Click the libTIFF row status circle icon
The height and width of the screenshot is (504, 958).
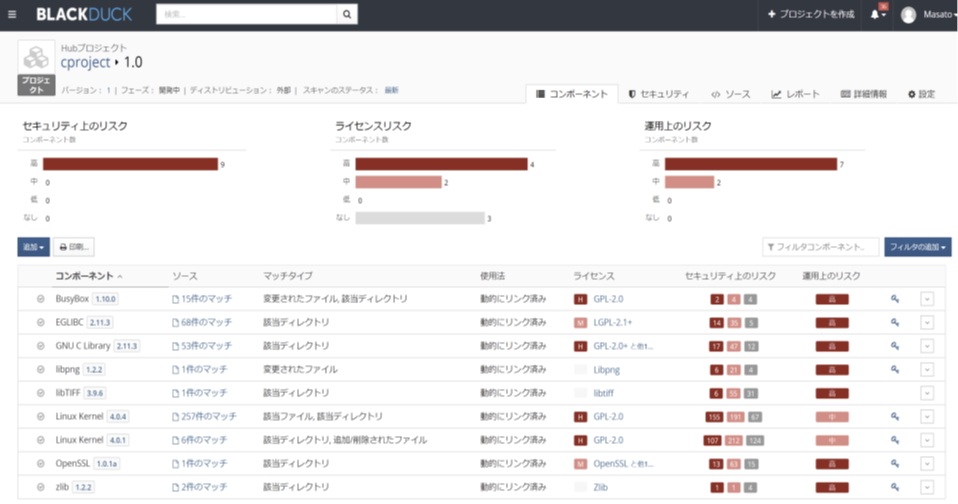(x=40, y=393)
